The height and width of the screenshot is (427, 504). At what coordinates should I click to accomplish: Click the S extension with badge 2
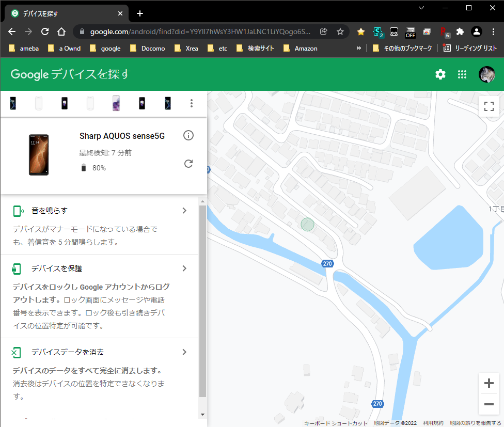tap(377, 32)
